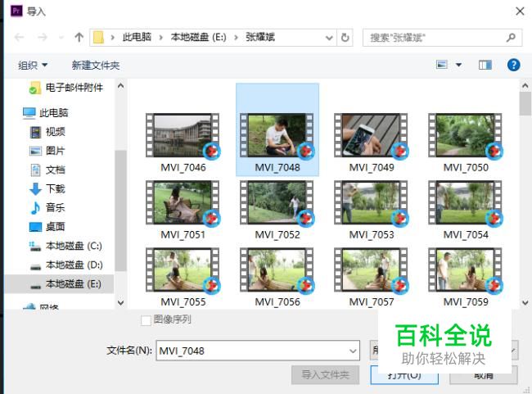Click the file list scroll-up arrow
Viewport: 532px width, 394px height.
525,86
